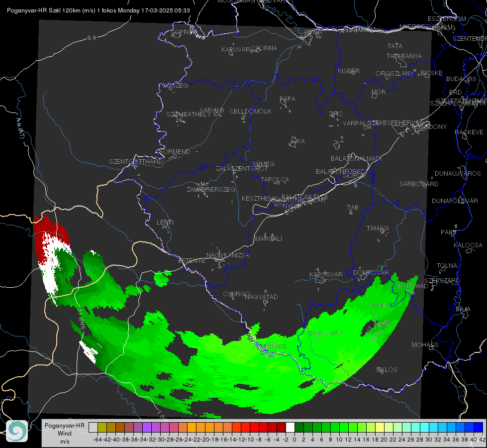Select the SZOMBATHELY city label
The height and width of the screenshot is (448, 487).
point(189,114)
